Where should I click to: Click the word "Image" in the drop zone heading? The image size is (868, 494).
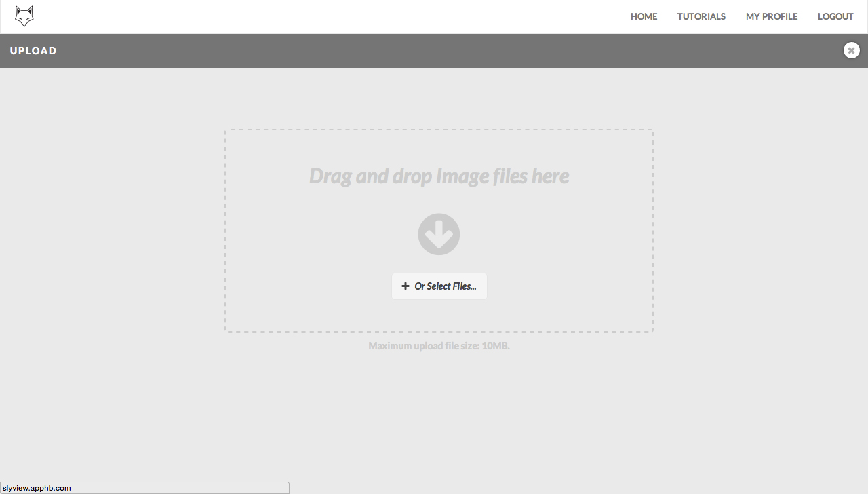pos(462,176)
